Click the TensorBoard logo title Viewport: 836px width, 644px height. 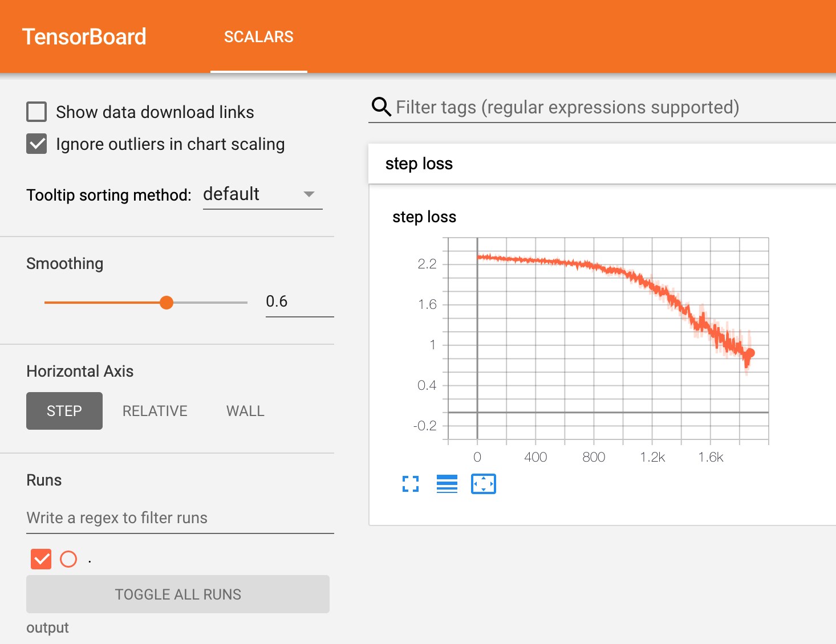(84, 37)
